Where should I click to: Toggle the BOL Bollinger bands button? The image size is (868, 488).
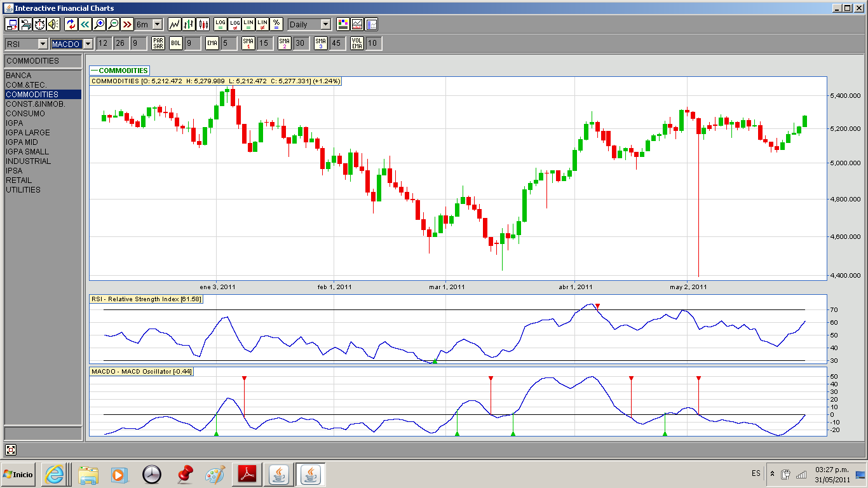175,43
